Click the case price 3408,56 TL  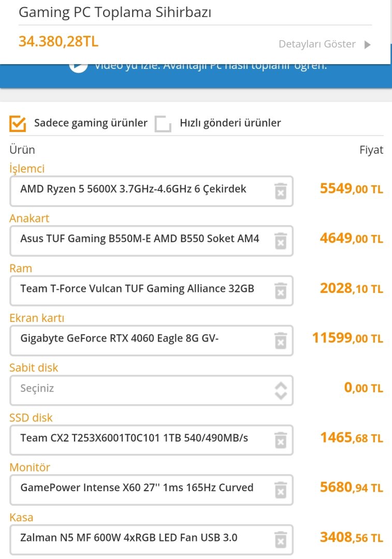pyautogui.click(x=351, y=537)
